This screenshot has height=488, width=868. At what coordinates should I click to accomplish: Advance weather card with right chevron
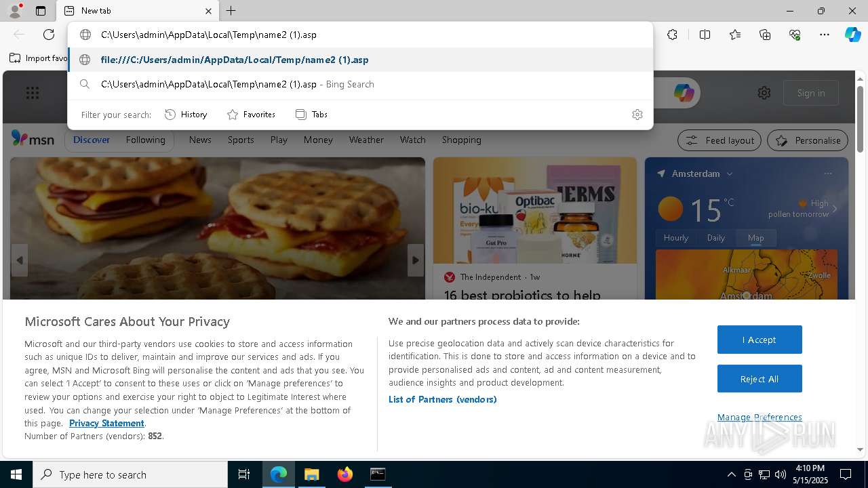835,209
